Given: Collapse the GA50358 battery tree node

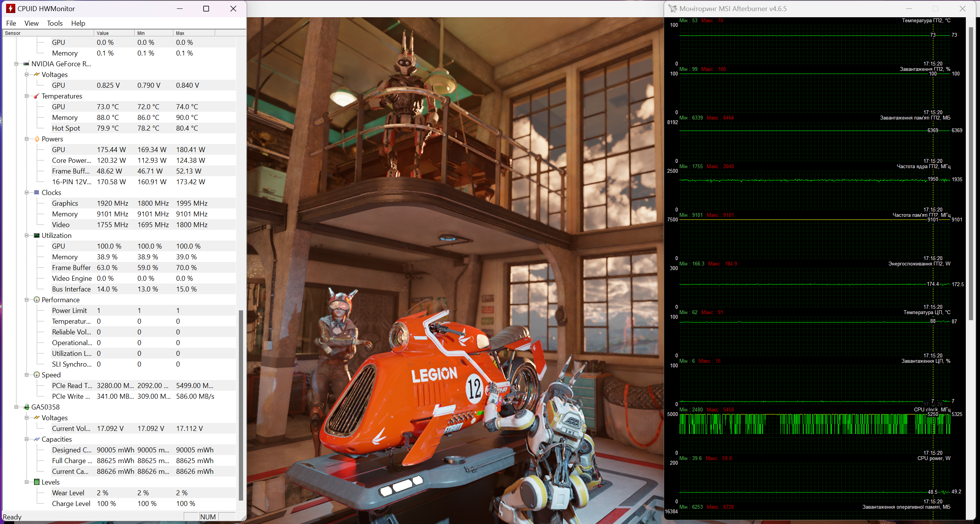Looking at the screenshot, I should [16, 407].
